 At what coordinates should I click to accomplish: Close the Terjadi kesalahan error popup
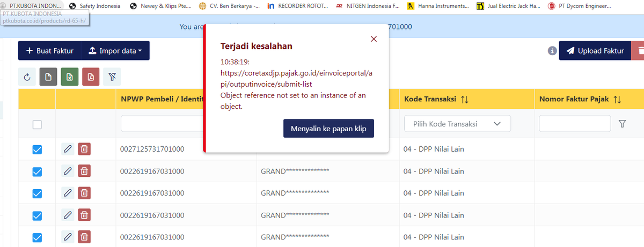click(374, 39)
